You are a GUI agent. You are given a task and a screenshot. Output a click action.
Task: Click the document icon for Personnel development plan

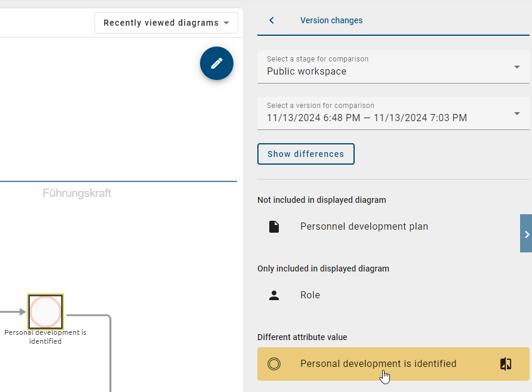[273, 226]
